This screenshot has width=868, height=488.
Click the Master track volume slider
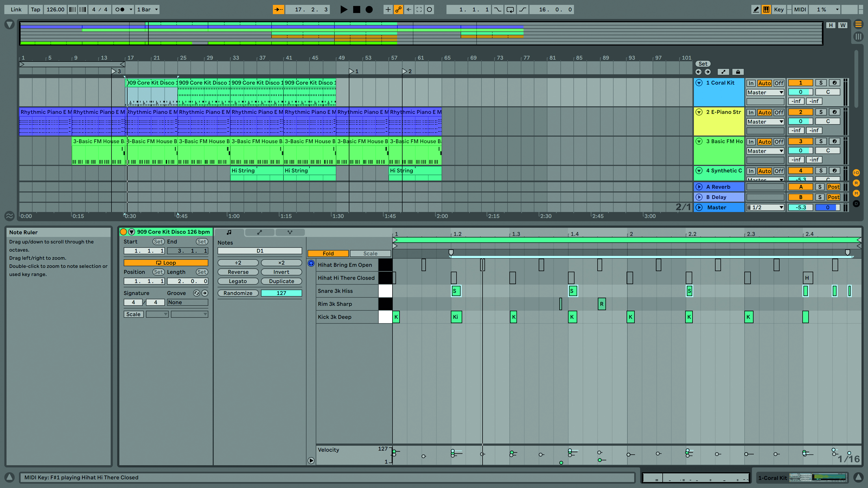pyautogui.click(x=801, y=207)
